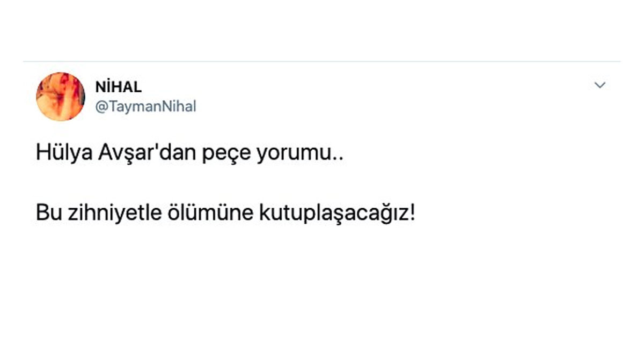Expand the down arrow beside the tweet header
The height and width of the screenshot is (337, 644).
tap(601, 85)
